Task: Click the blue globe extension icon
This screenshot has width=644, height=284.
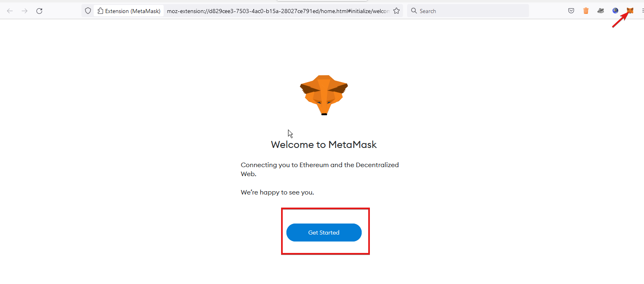Action: [615, 11]
